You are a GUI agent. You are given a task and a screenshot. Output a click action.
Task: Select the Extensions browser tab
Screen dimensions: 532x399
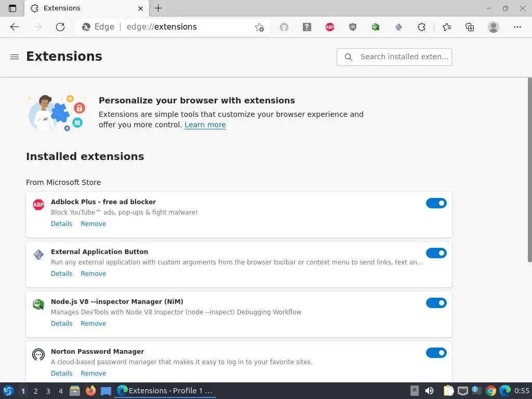click(87, 8)
